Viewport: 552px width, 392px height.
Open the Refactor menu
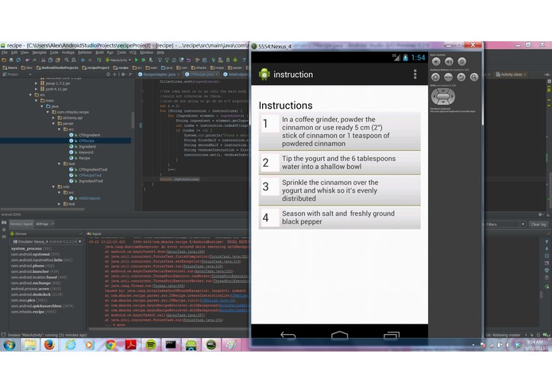85,52
